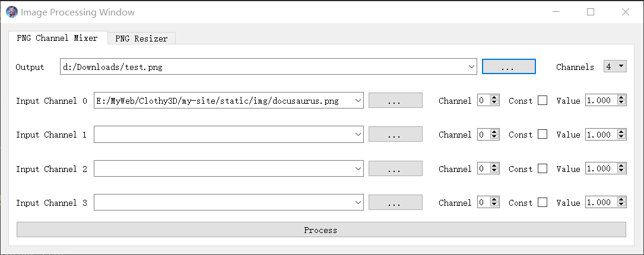Click the application icon in title bar
This screenshot has height=255, width=644.
(12, 12)
